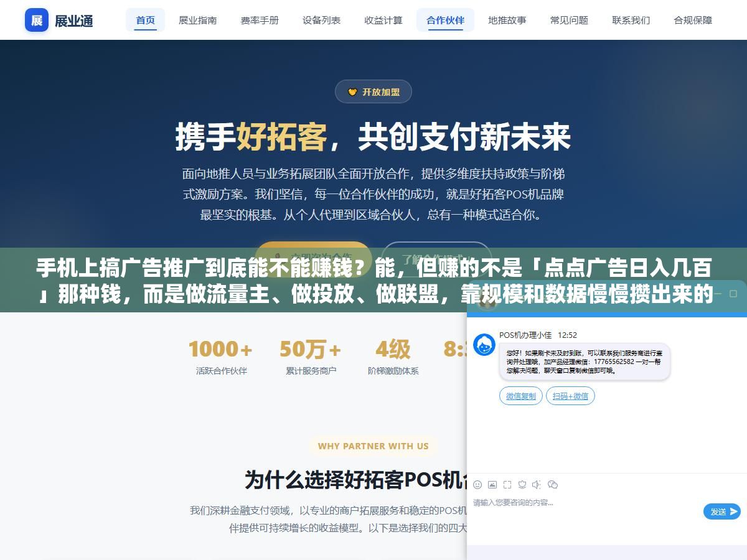Click the 1000+ 活跃合作伙伴 statistic
Image resolution: width=747 pixels, height=560 pixels.
(x=221, y=357)
